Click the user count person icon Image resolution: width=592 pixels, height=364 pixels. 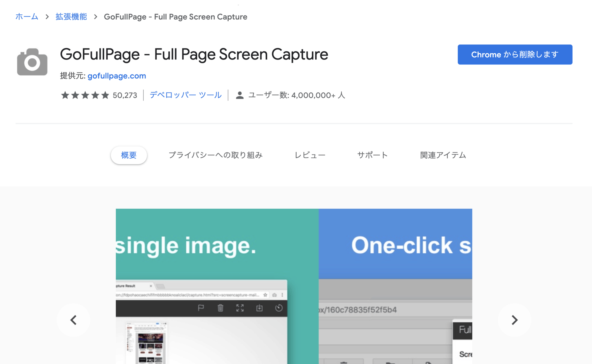tap(239, 95)
